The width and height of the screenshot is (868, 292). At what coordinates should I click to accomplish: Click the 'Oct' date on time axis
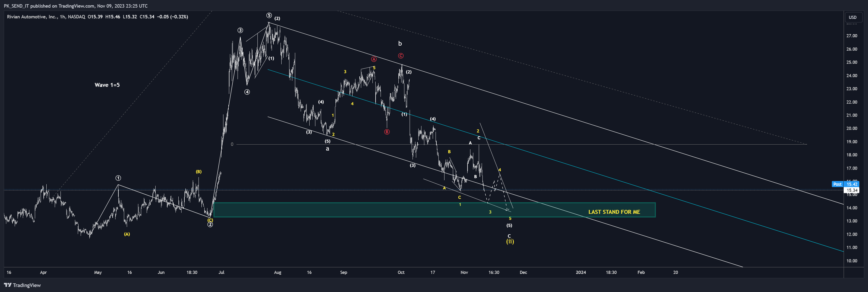tap(401, 272)
